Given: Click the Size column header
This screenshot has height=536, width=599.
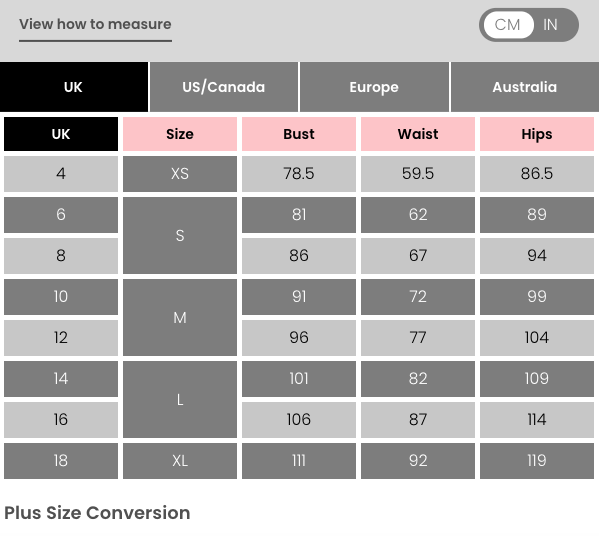Looking at the screenshot, I should point(180,134).
